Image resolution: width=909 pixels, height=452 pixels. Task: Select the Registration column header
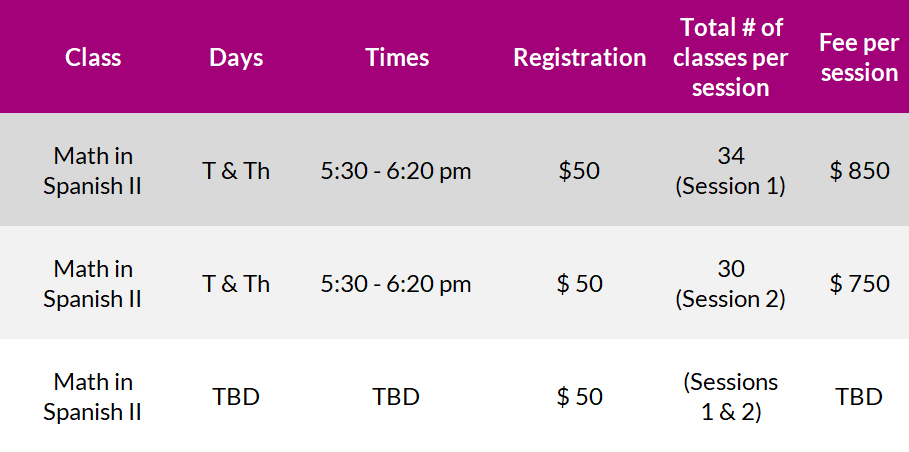580,57
